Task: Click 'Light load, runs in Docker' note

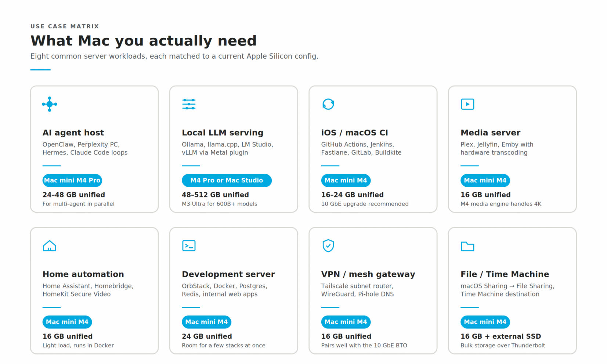Action: point(78,346)
